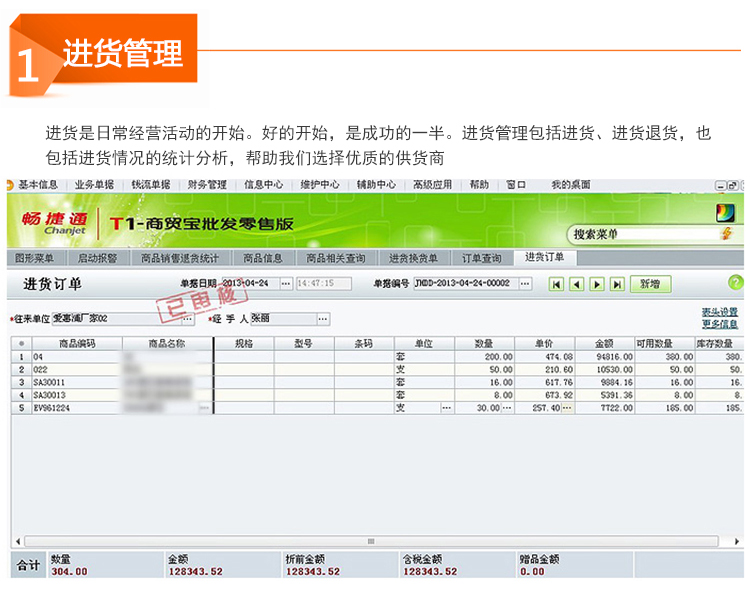Open 窗口 menu
Screen dimensions: 750x612
(516, 185)
